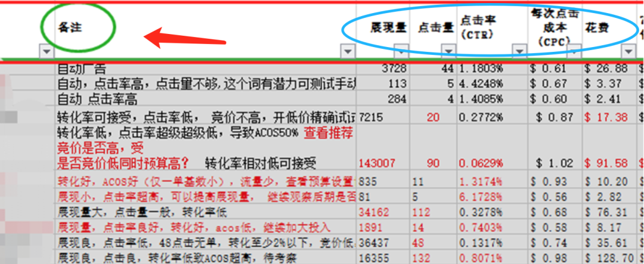Select the impressions cell 284
This screenshot has width=644, height=264.
tap(383, 99)
